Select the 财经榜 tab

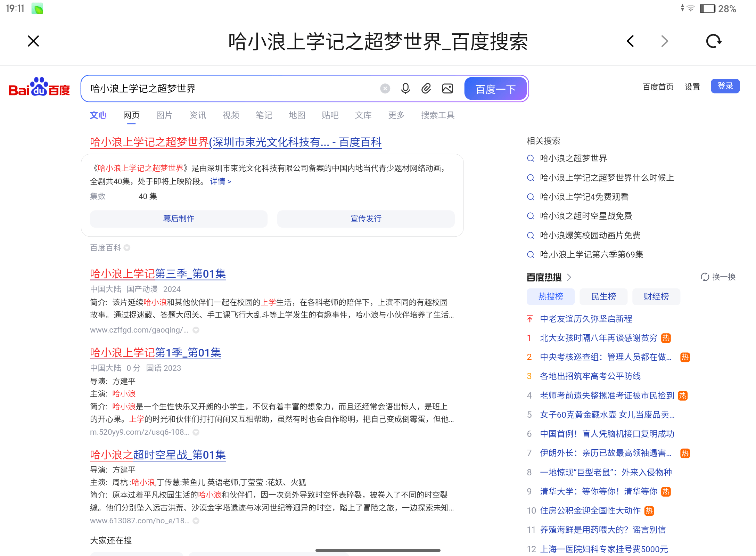[656, 296]
